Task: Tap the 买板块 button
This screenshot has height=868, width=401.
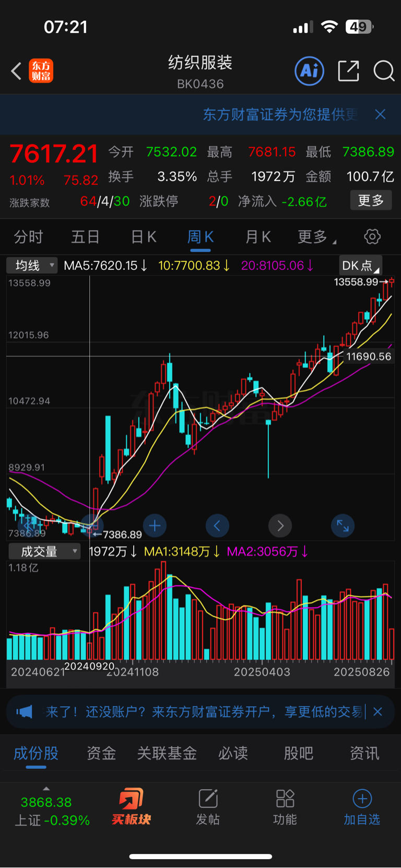Action: [131, 807]
